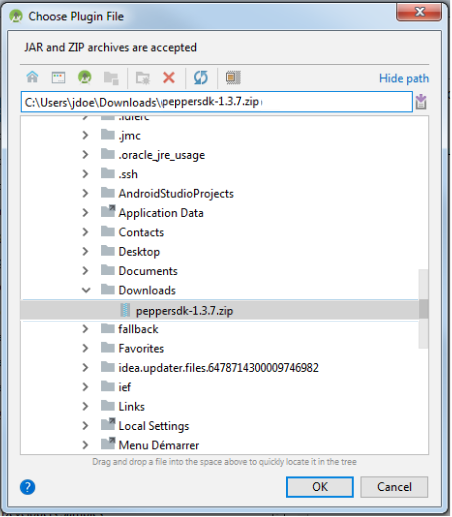This screenshot has height=517, width=452.
Task: Expand the idea.updater.files folder
Action: (85, 368)
